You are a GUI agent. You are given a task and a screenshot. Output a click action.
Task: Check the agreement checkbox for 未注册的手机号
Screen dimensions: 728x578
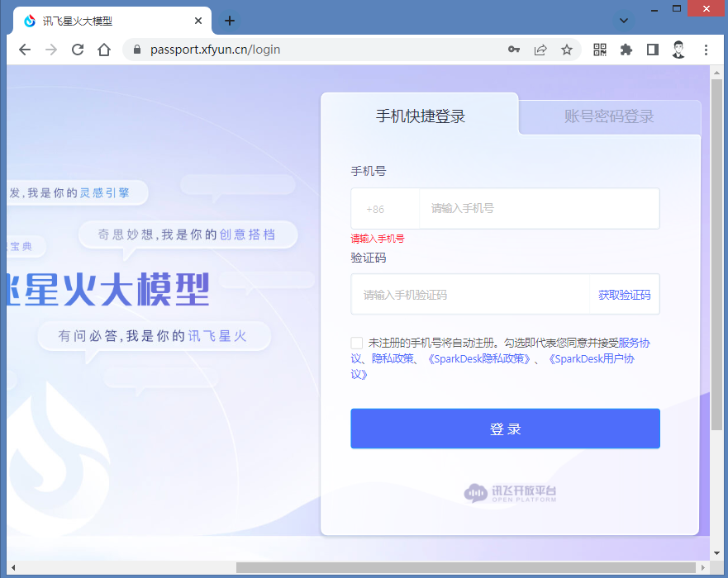click(x=357, y=343)
